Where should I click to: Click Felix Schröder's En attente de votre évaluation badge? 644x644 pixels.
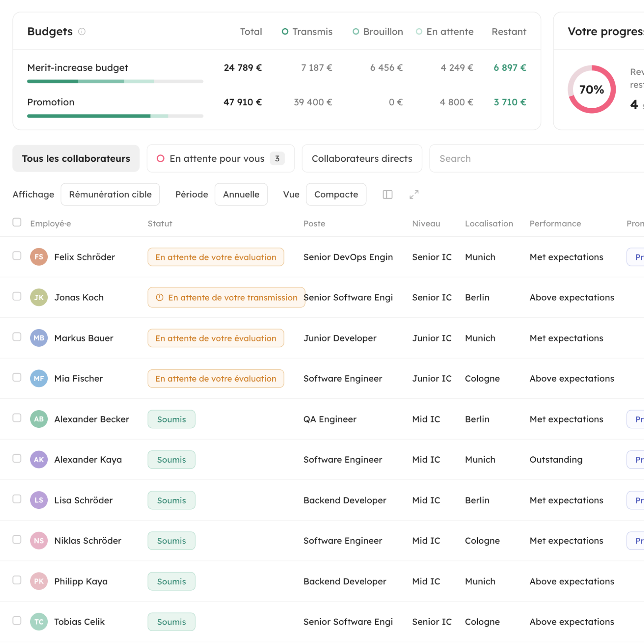pyautogui.click(x=216, y=257)
